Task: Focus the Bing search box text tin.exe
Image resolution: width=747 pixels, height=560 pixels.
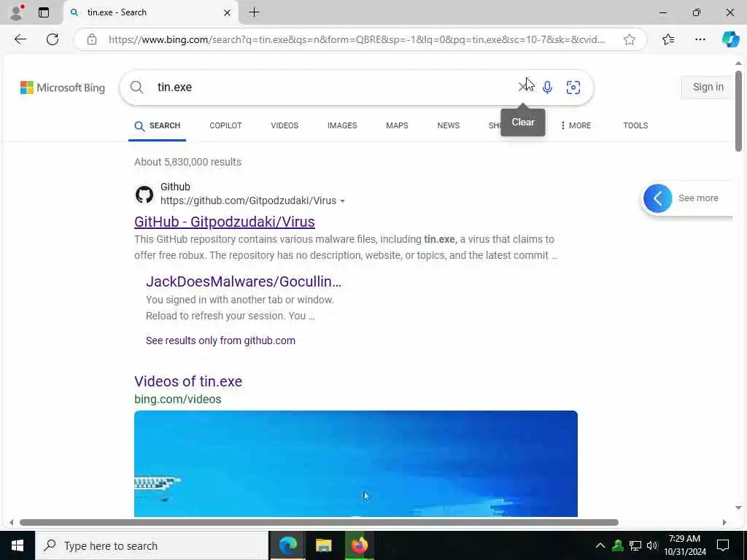Action: pos(174,87)
